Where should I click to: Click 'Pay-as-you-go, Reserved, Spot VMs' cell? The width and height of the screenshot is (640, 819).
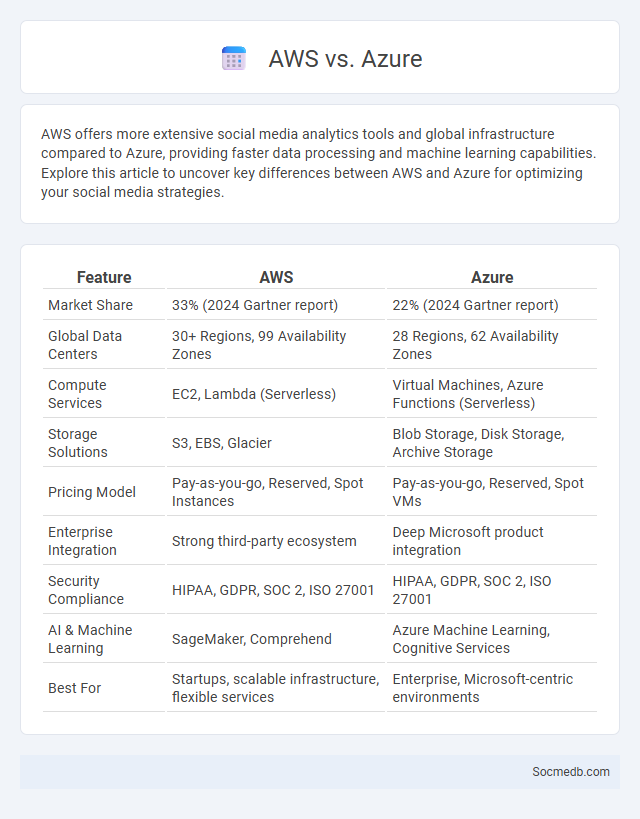(488, 492)
